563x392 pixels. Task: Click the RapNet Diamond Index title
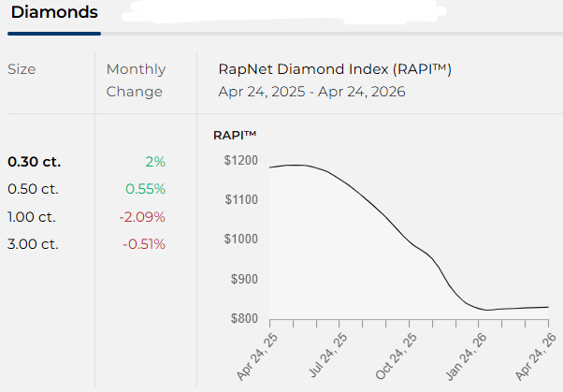coord(334,69)
